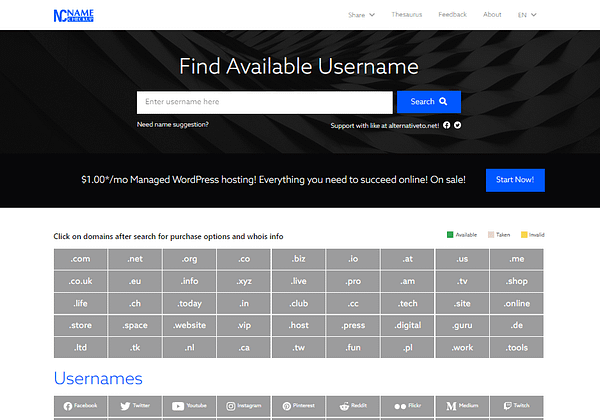Select the Instagram username tile

pyautogui.click(x=245, y=407)
